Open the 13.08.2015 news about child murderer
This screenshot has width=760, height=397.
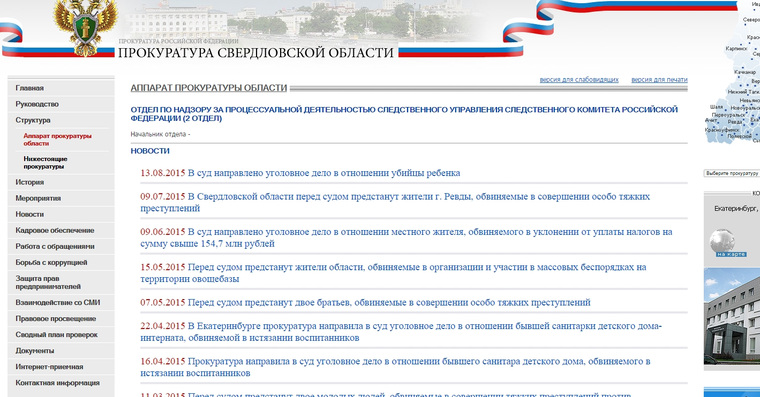tap(300, 173)
